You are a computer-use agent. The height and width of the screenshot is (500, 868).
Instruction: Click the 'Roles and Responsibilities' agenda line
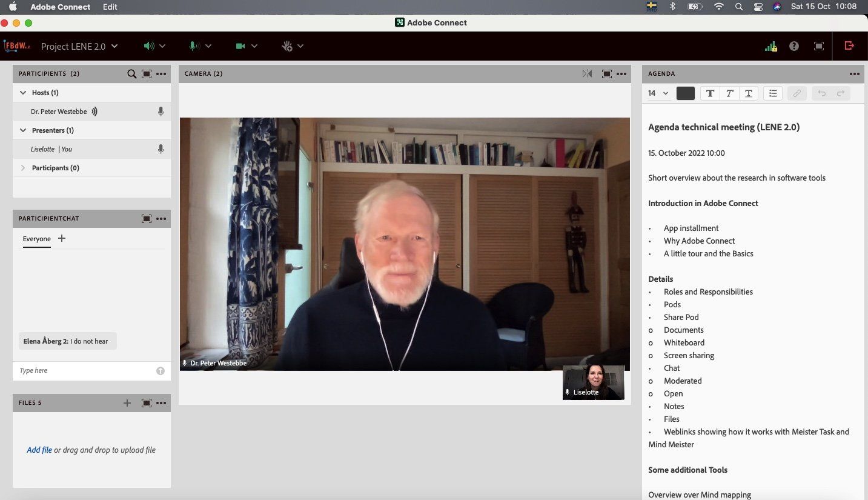[x=708, y=292]
